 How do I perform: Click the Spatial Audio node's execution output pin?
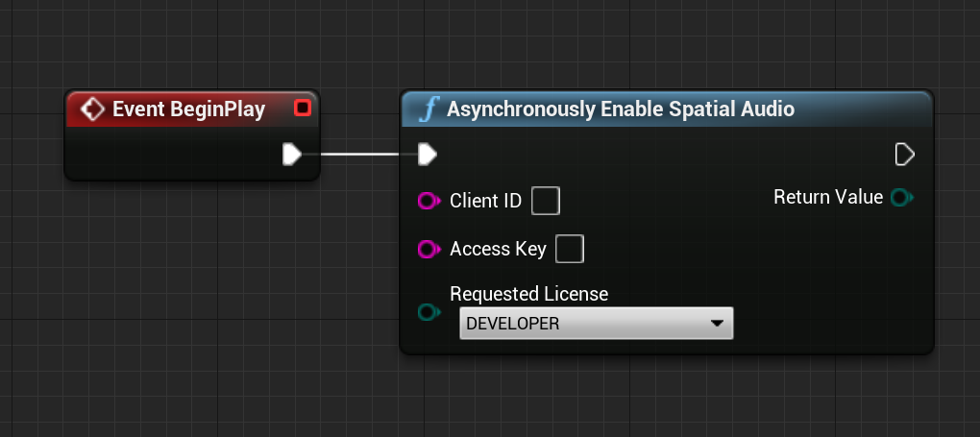click(x=904, y=154)
